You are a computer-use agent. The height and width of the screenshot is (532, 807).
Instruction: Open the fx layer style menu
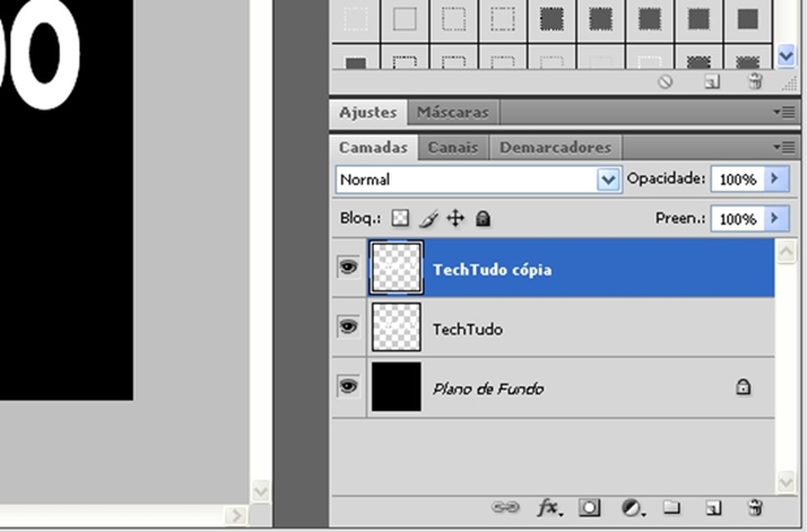[549, 508]
